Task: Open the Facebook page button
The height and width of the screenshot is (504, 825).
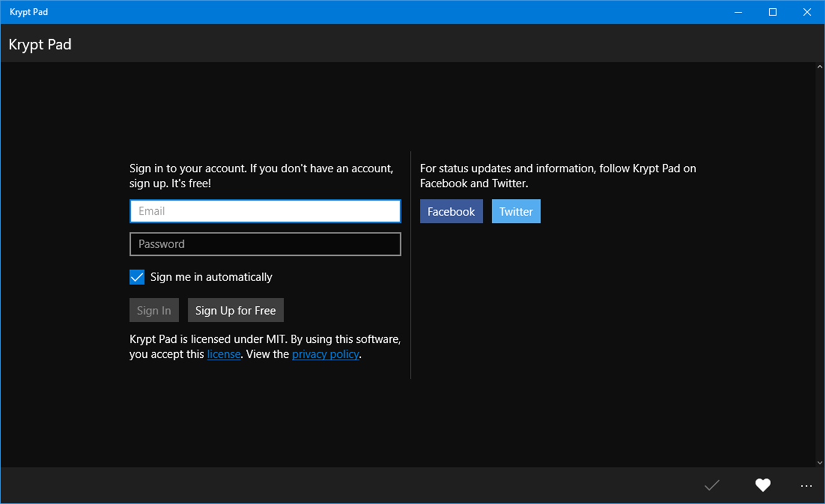Action: (451, 212)
